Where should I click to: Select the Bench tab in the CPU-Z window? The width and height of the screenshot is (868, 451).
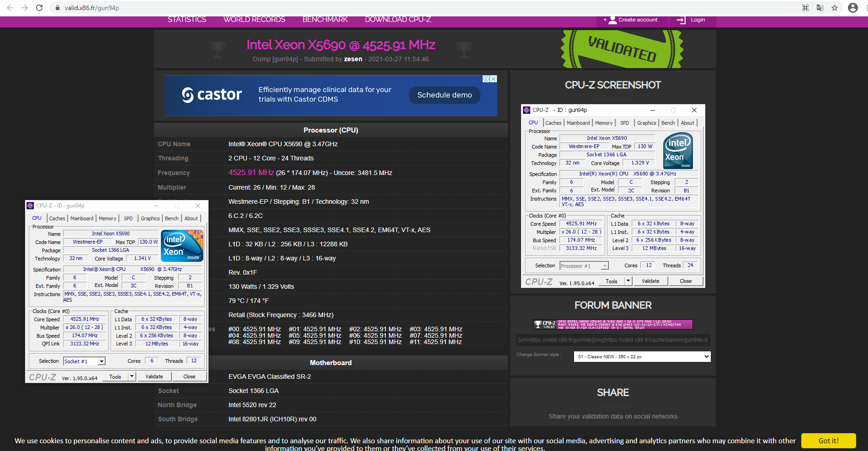pos(172,218)
